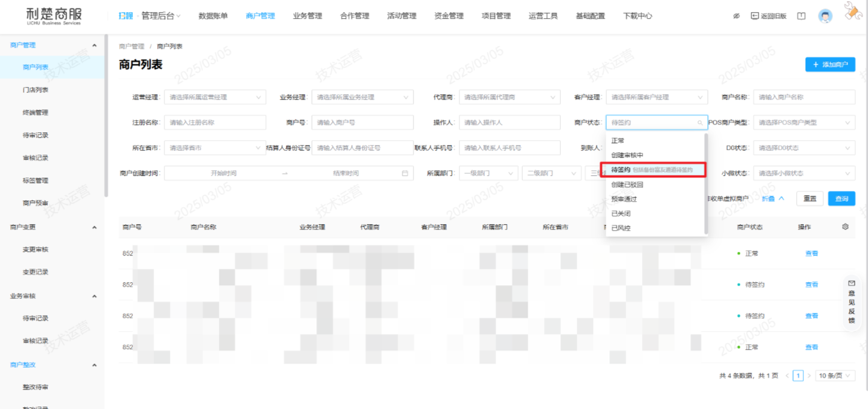The height and width of the screenshot is (409, 868).
Task: Collapse filters using 折叠 toggle
Action: pos(772,199)
